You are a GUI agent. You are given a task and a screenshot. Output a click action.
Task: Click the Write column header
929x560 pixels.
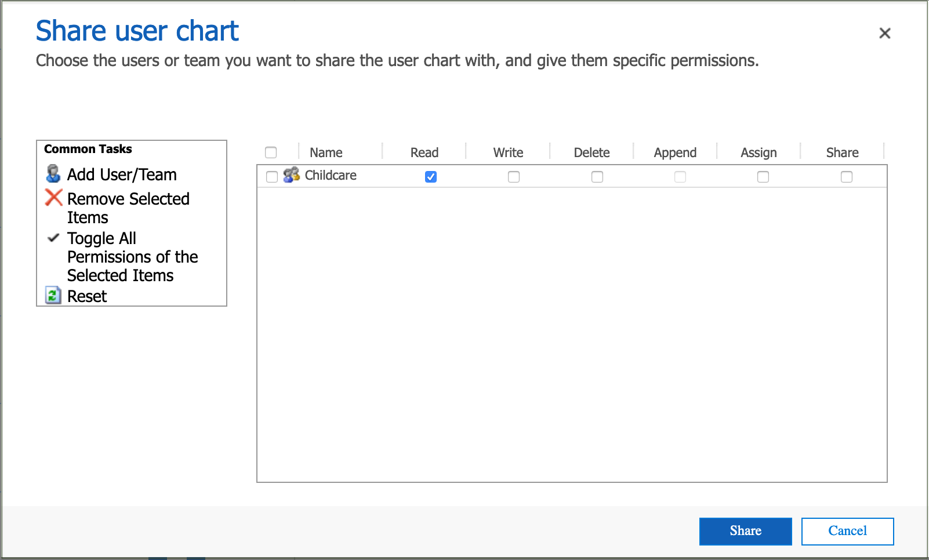(508, 152)
